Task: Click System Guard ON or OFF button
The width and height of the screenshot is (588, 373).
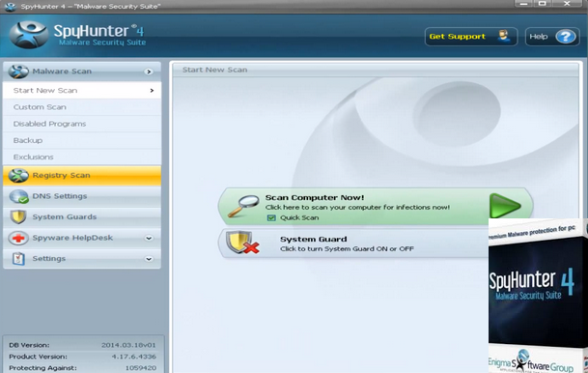Action: coord(353,244)
